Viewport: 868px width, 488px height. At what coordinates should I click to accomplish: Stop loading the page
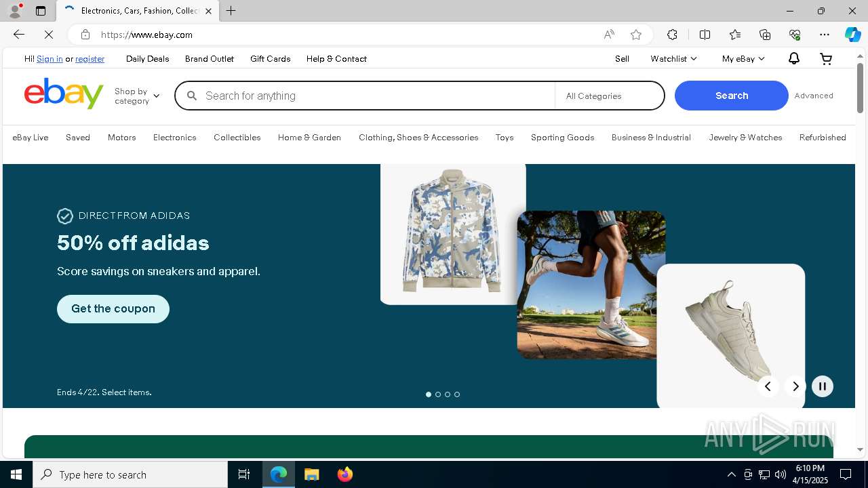[x=49, y=35]
